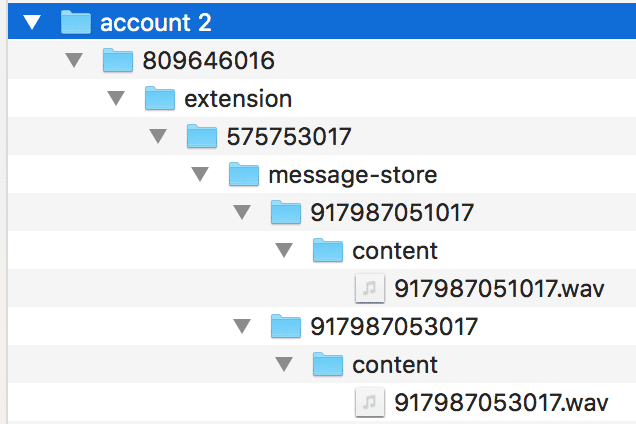
Task: Collapse the content folder under 917987053017
Action: (283, 364)
